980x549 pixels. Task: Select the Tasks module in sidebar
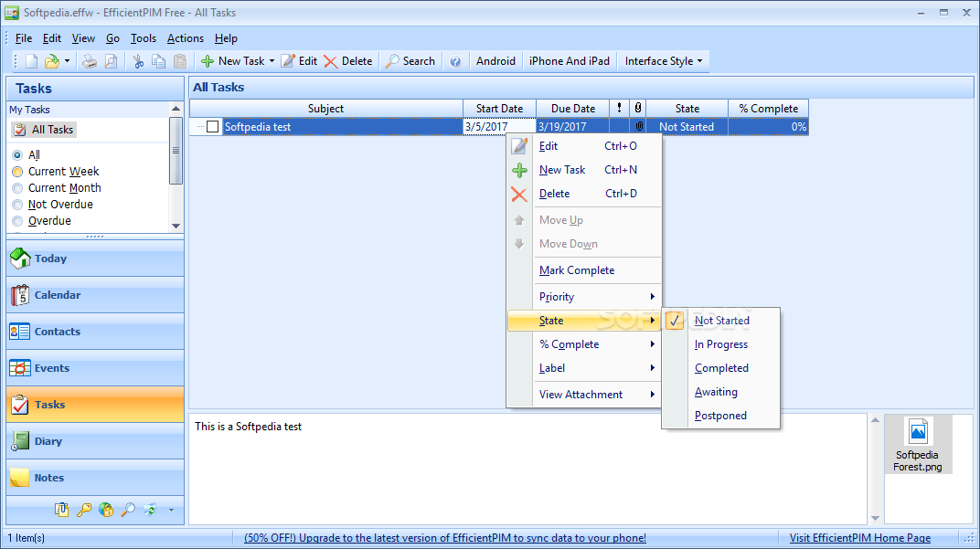(95, 405)
